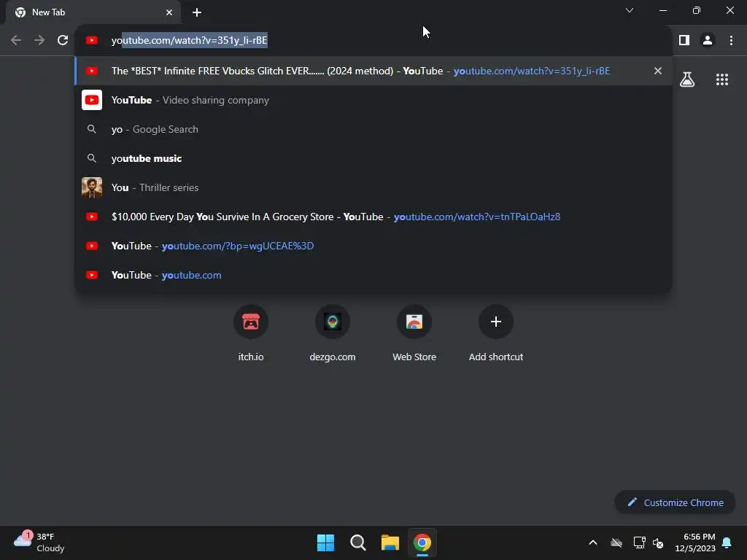Click Add shortcut plus button

(496, 322)
